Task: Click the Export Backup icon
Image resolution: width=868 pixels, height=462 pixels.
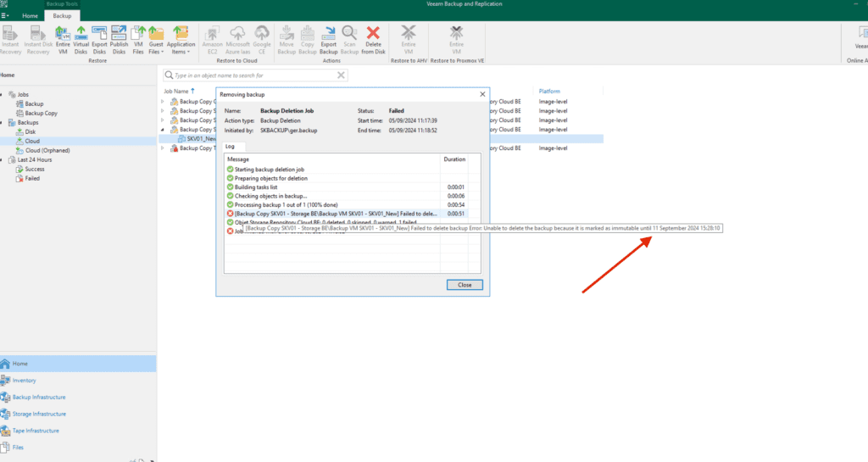Action: click(328, 40)
